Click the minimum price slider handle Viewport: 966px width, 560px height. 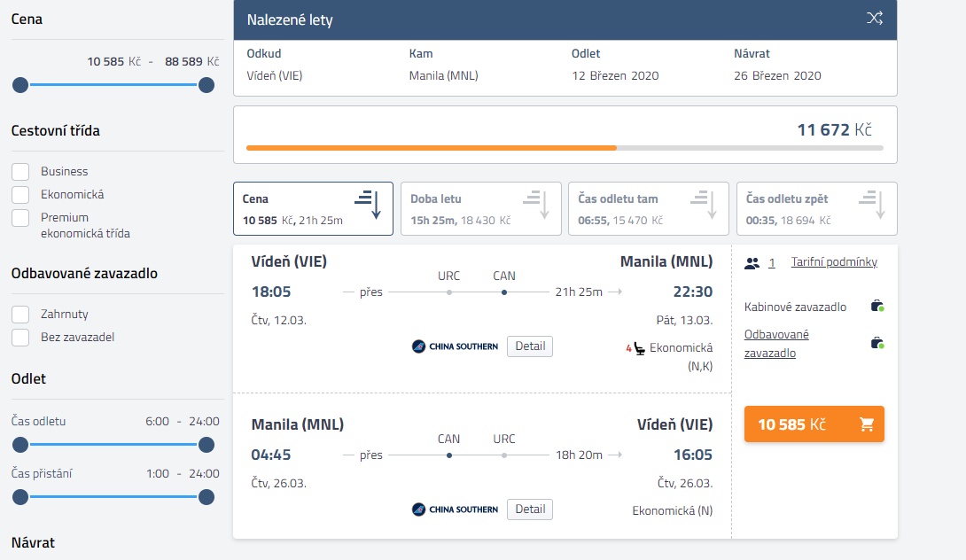(20, 85)
